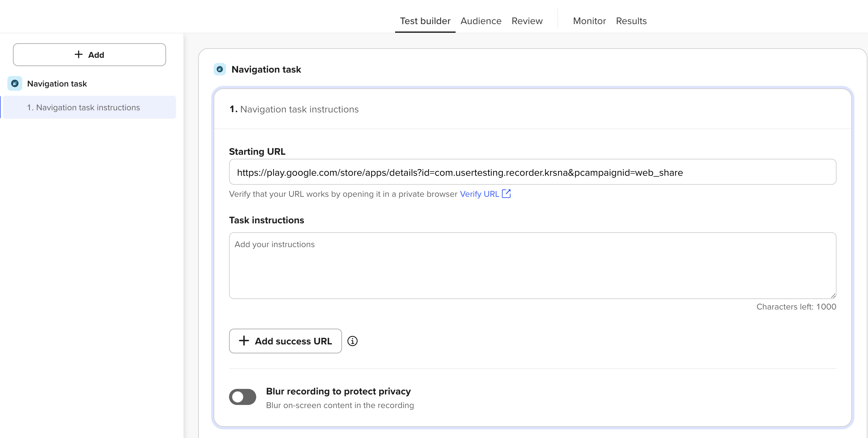This screenshot has height=438, width=868.
Task: Click the plus icon in Add button
Action: click(x=78, y=54)
